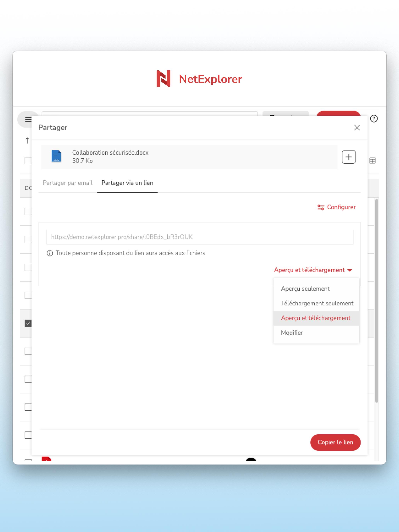Expand Aperçu et téléchargement permission dropdown
Image resolution: width=399 pixels, height=532 pixels.
point(313,270)
